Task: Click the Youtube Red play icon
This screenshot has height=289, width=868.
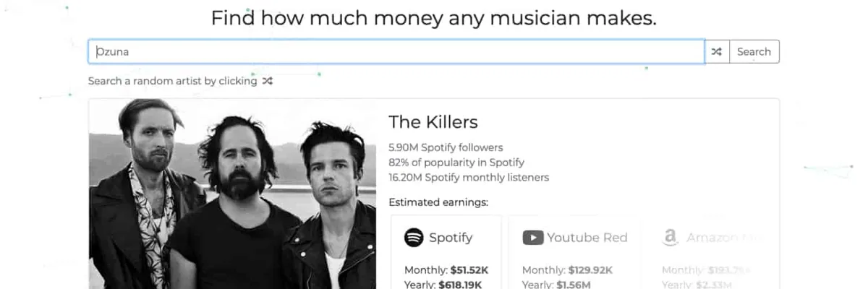Action: (x=533, y=237)
